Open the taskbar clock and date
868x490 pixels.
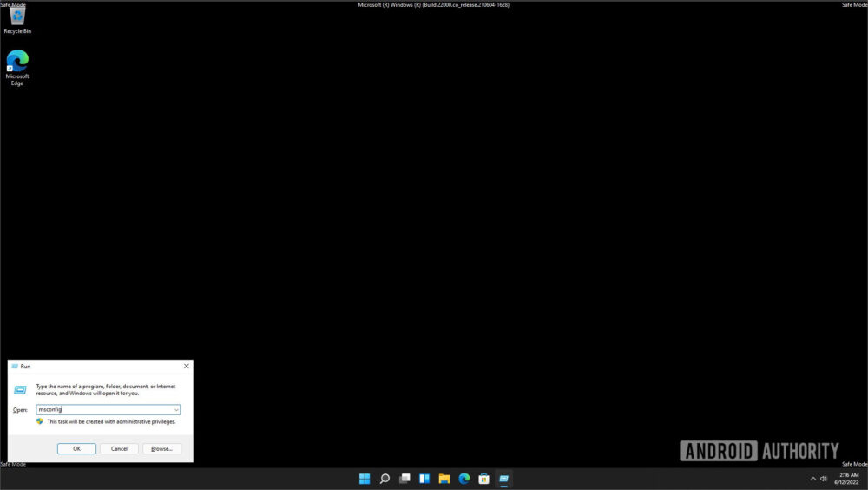click(x=848, y=479)
